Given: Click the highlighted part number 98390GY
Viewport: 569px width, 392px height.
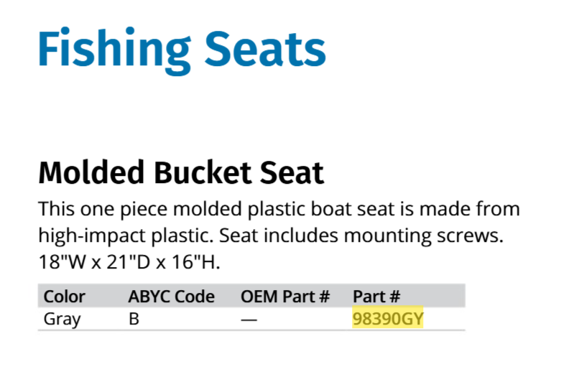Looking at the screenshot, I should point(388,319).
